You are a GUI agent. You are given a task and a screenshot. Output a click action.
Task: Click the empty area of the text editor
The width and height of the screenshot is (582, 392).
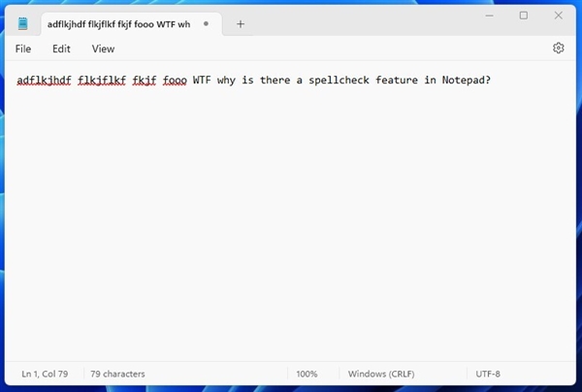pos(291,223)
